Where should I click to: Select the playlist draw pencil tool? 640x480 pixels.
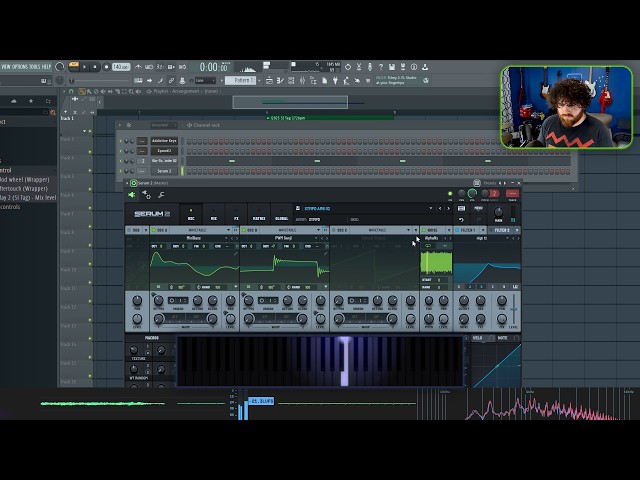click(x=82, y=91)
